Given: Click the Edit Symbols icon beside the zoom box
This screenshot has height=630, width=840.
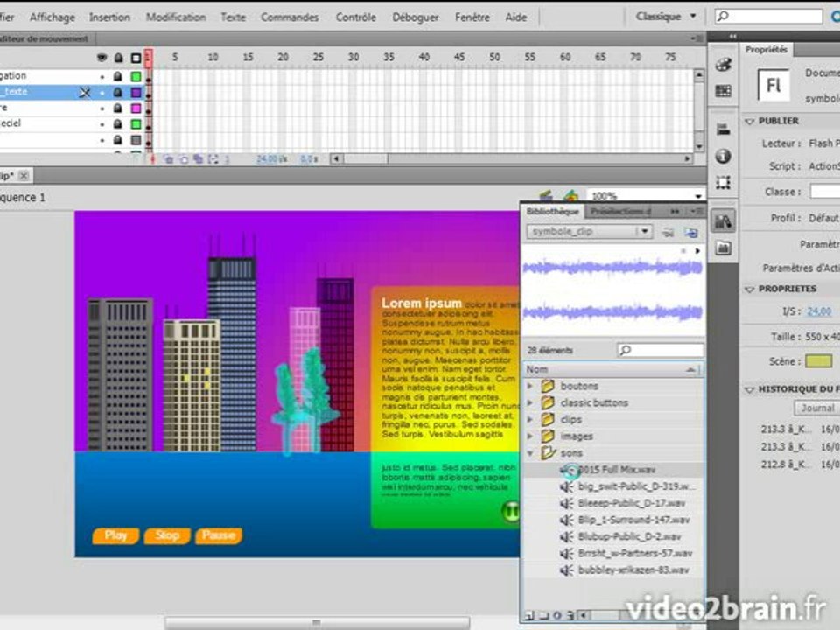Looking at the screenshot, I should (x=571, y=196).
